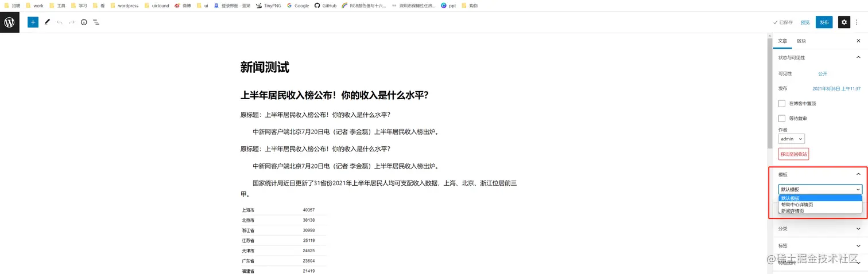Click the 新闻测试 post title

[x=265, y=67]
